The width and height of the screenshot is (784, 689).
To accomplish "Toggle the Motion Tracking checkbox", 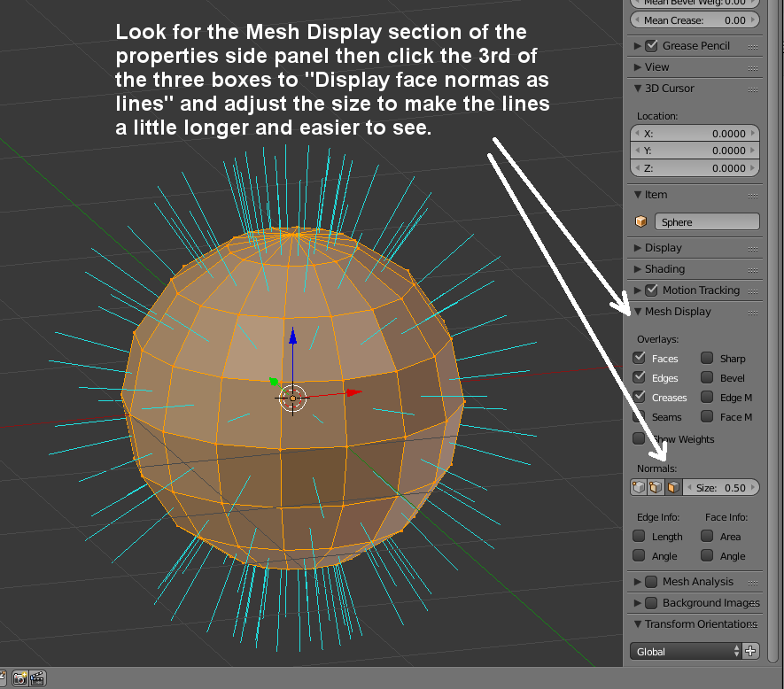I will 651,290.
